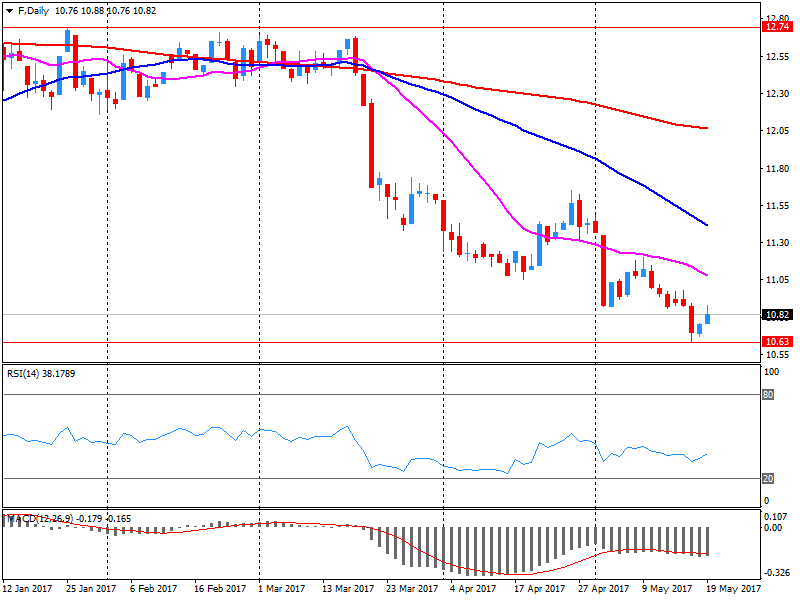This screenshot has height=600, width=800.
Task: Open the chart menu arrow beside F,Daily
Action: (9, 11)
